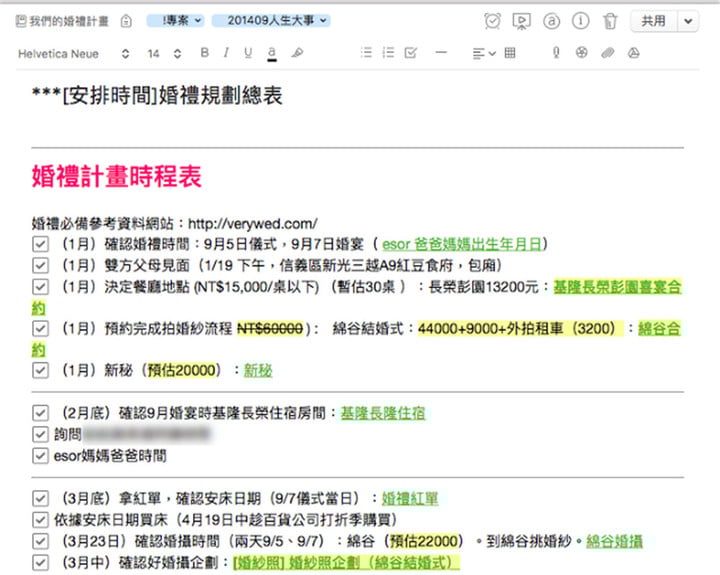Toggle italic formatting
This screenshot has width=720, height=575.
pyautogui.click(x=226, y=53)
